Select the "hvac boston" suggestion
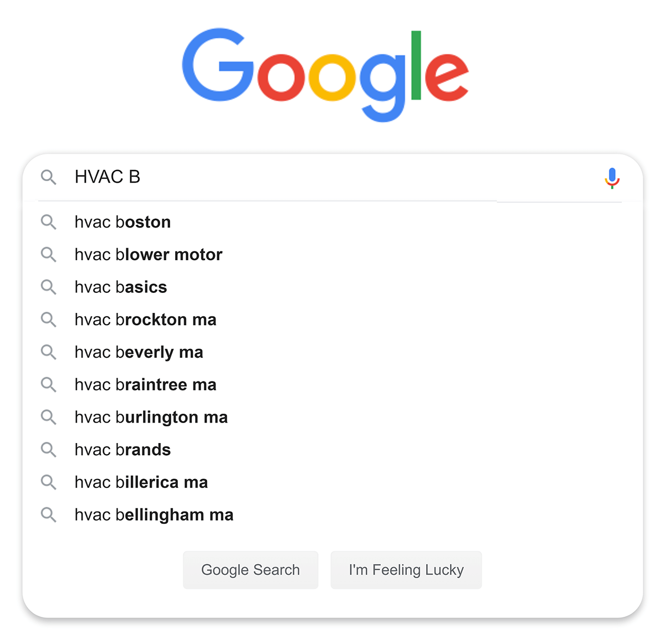Screen dimensions: 665x644 pyautogui.click(x=122, y=222)
